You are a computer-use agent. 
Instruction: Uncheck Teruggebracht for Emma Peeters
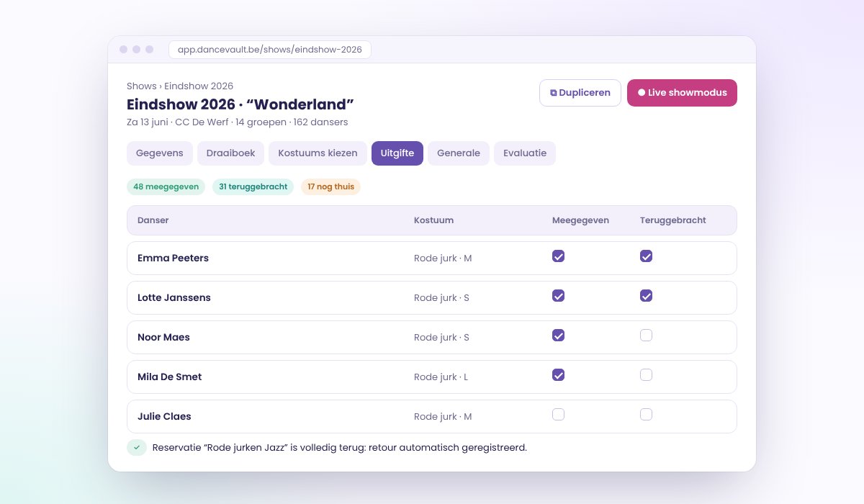pos(646,256)
